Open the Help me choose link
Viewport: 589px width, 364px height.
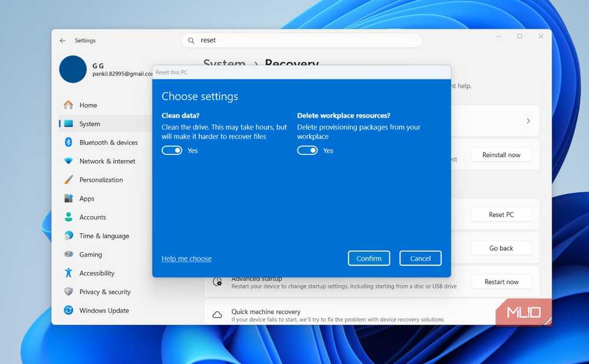point(187,259)
